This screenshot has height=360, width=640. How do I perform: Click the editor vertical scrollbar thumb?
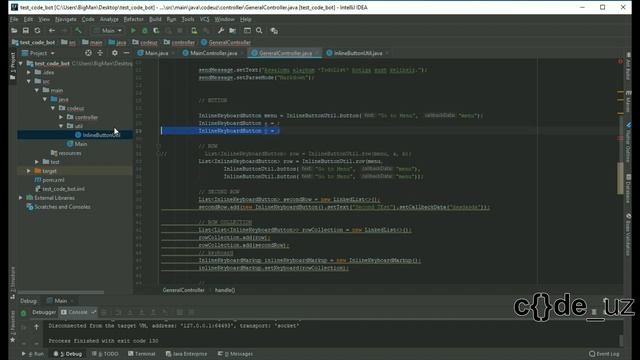tap(620, 178)
